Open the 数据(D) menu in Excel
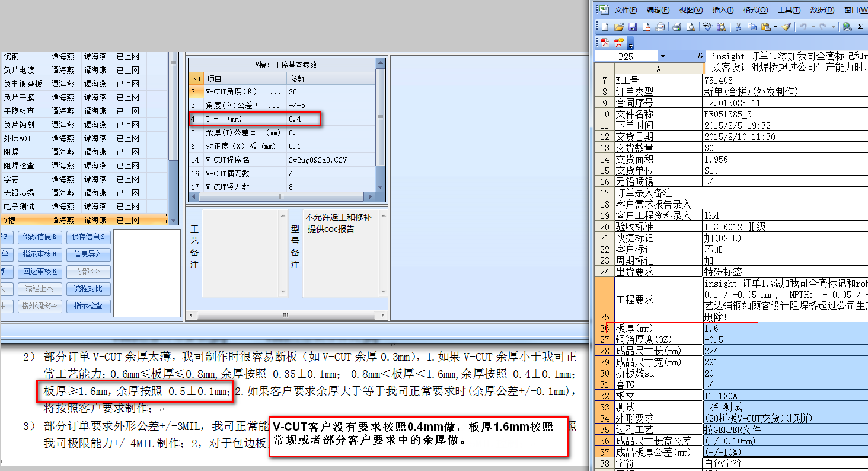This screenshot has width=868, height=471. tap(822, 10)
